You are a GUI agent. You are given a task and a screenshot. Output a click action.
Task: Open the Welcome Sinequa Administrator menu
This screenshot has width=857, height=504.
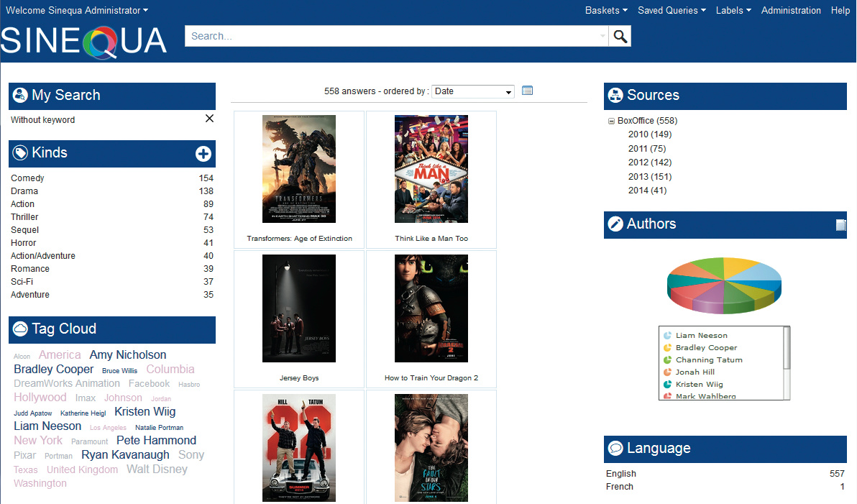(x=77, y=11)
